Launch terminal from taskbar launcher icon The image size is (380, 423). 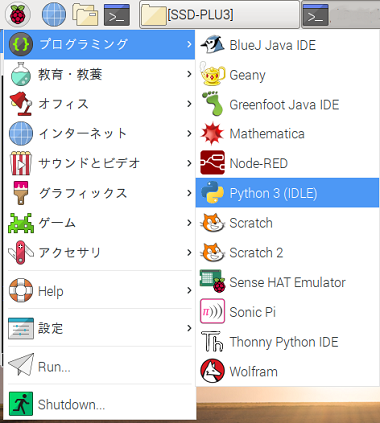pyautogui.click(x=117, y=15)
